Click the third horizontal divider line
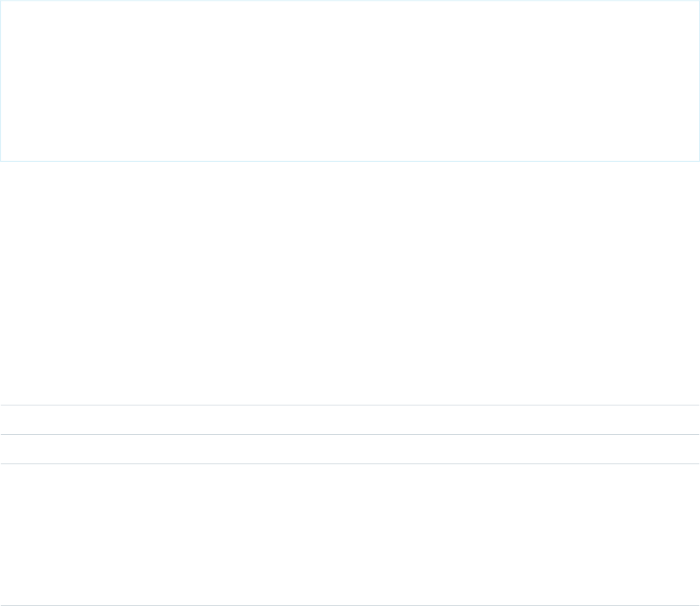Screen dimensions: 700x606 coord(349,464)
